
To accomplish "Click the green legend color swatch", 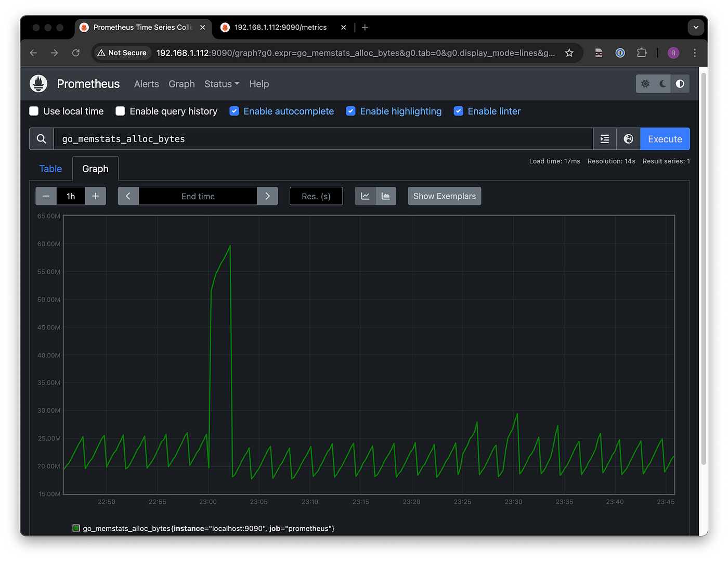I will click(x=76, y=528).
